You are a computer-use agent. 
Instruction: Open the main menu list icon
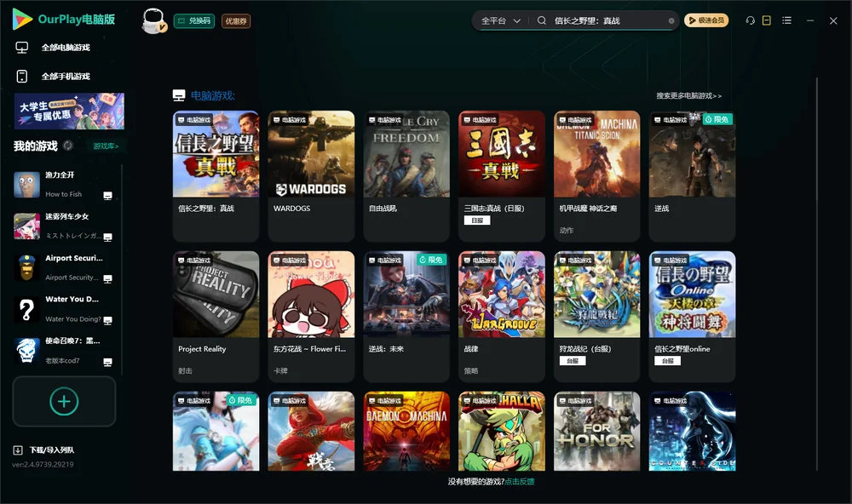point(786,20)
